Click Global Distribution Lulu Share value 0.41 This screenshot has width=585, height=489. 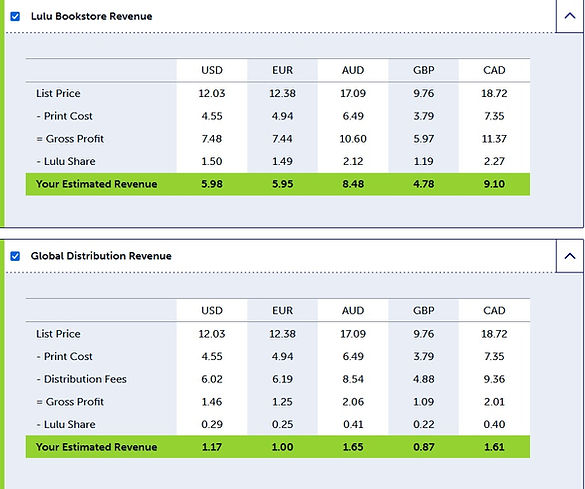coord(353,424)
